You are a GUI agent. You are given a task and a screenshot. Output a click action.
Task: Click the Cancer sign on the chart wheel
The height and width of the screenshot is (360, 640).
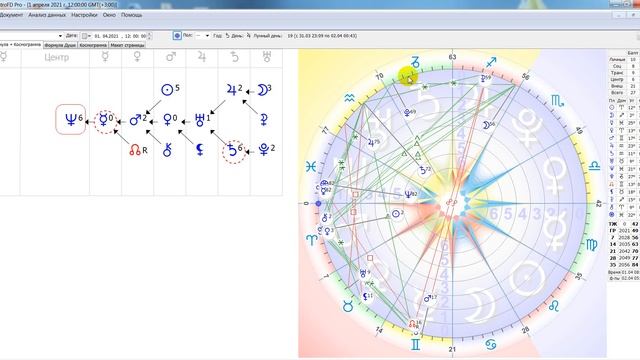491,345
